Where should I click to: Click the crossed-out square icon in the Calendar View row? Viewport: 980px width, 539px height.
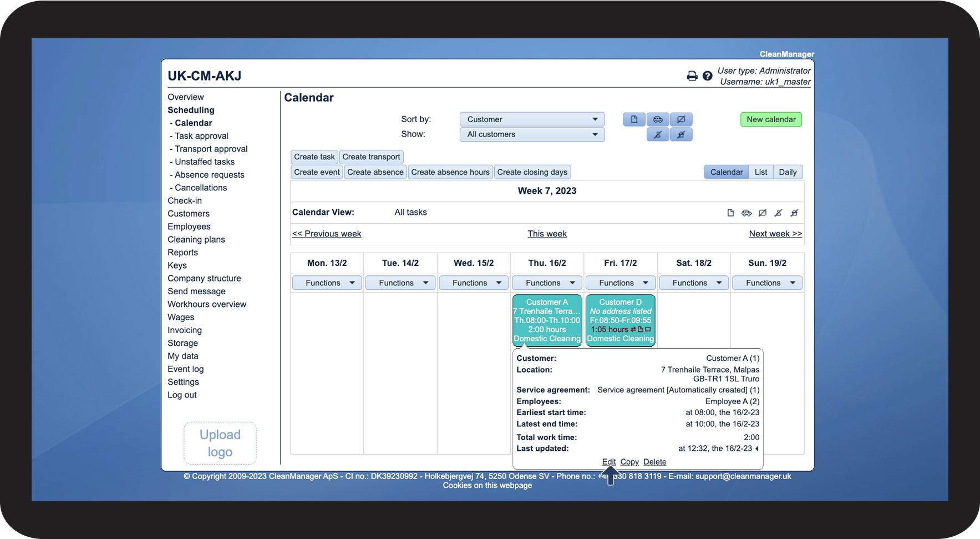[x=763, y=213]
